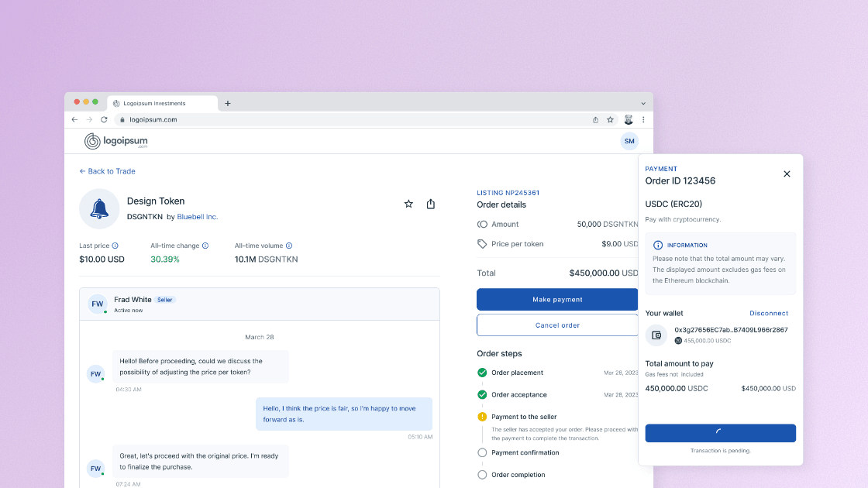Click the Order placement step checkmark
The image size is (868, 488).
pos(482,373)
